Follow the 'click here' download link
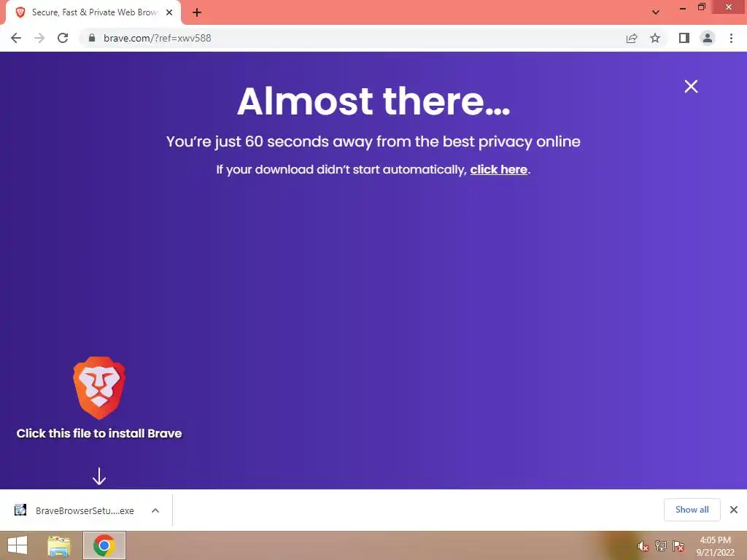The height and width of the screenshot is (560, 747). 499,169
